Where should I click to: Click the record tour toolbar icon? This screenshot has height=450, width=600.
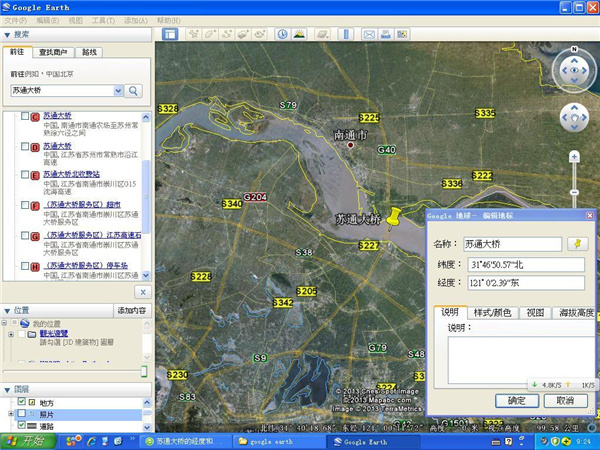pyautogui.click(x=260, y=34)
